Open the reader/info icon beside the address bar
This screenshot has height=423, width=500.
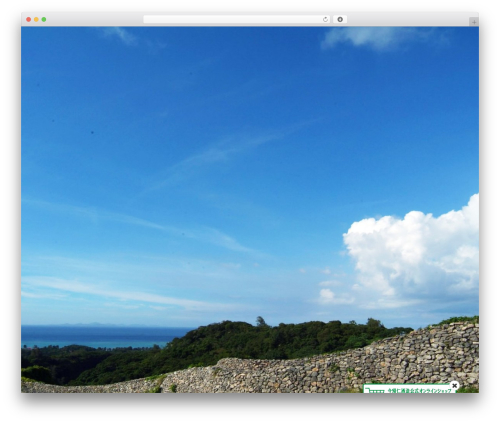(340, 19)
